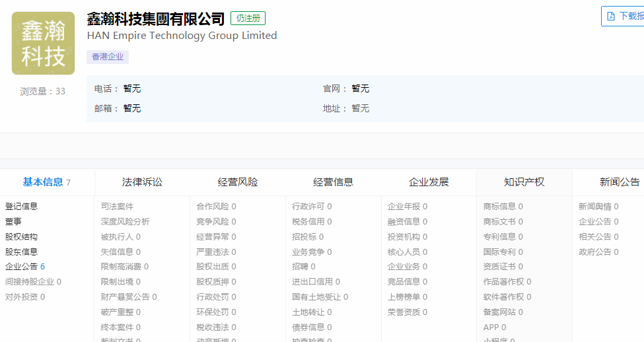Viewport: 644px width, 342px height.
Task: Open 深度风险分析 link
Action: [x=125, y=222]
